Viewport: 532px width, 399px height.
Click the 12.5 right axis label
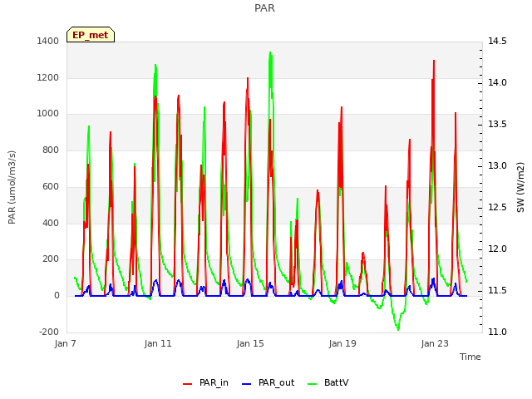[497, 207]
